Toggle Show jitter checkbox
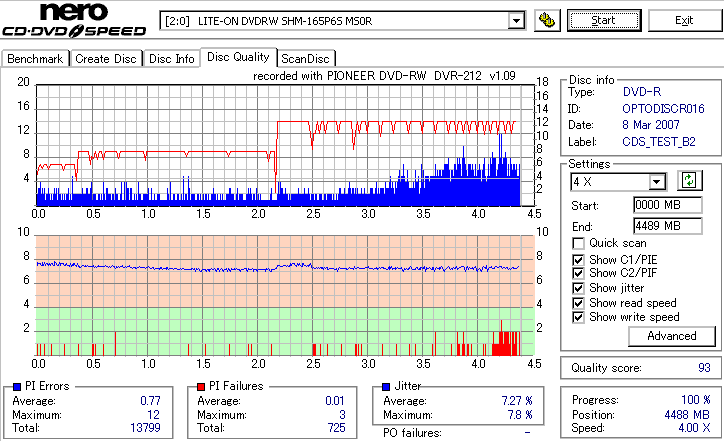Viewport: 724px width, 441px height. [x=578, y=289]
